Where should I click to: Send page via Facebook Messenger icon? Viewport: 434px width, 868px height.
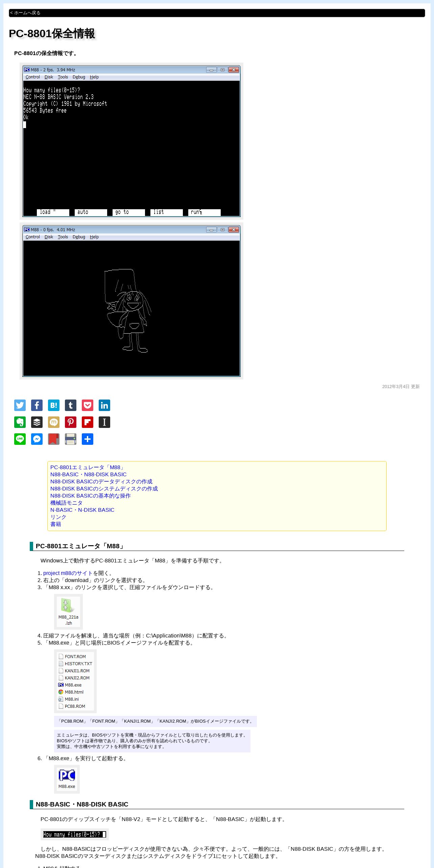click(37, 439)
